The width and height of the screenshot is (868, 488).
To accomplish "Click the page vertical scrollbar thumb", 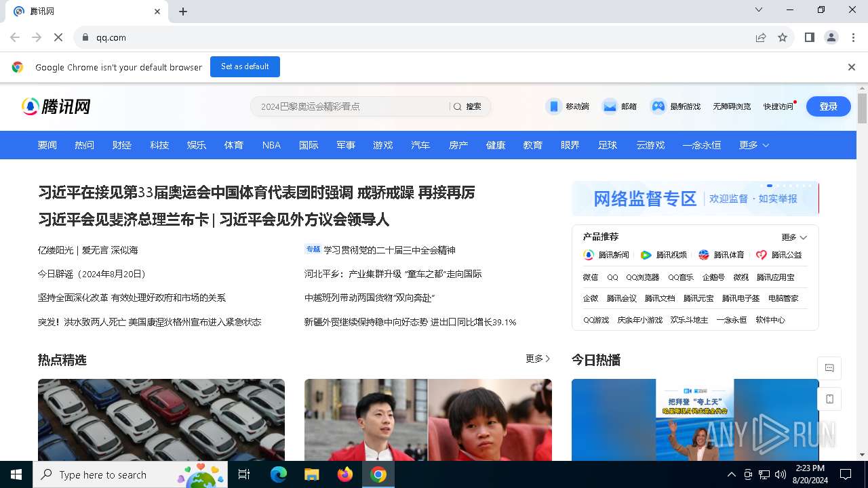I will [x=863, y=108].
